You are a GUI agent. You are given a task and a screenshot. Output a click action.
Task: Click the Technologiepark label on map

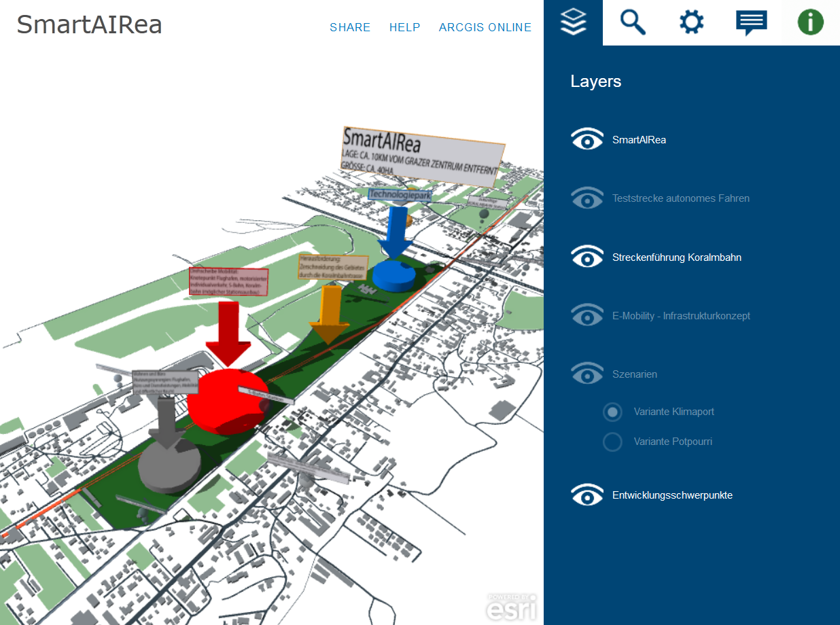coord(400,194)
